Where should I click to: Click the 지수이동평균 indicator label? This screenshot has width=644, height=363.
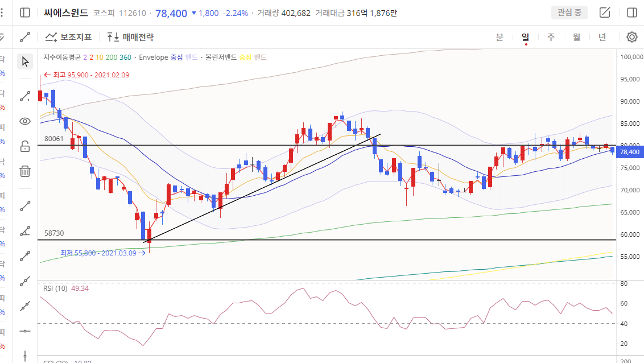62,57
